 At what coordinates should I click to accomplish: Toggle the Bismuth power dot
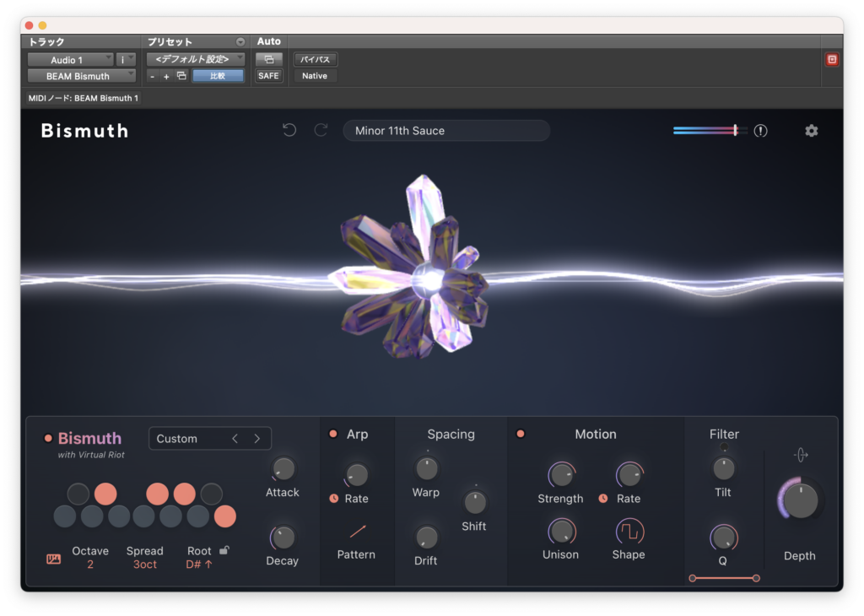pyautogui.click(x=48, y=438)
